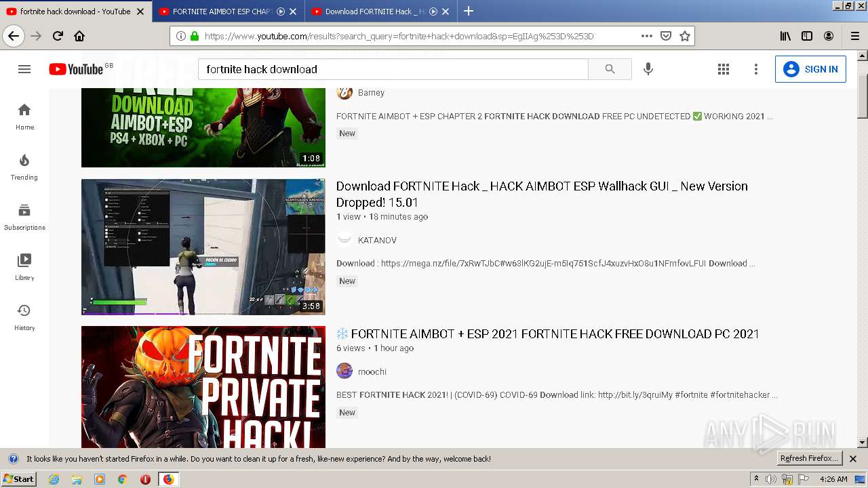868x488 pixels.
Task: Open the YouTube hamburger guide menu
Action: [24, 69]
